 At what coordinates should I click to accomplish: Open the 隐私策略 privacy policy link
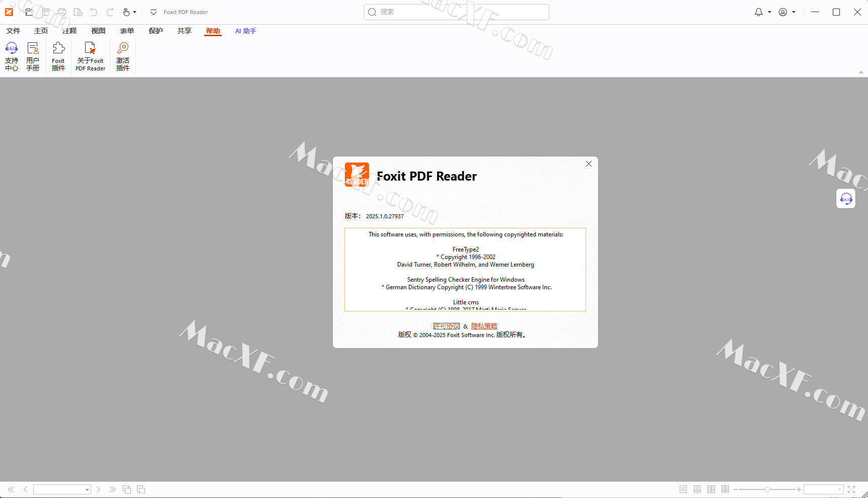click(484, 326)
